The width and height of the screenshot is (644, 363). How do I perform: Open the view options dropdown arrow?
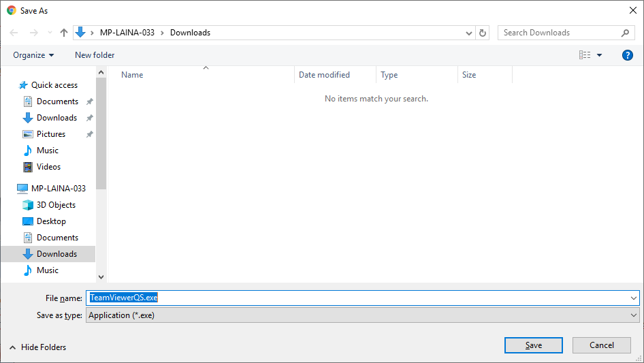[x=599, y=55]
